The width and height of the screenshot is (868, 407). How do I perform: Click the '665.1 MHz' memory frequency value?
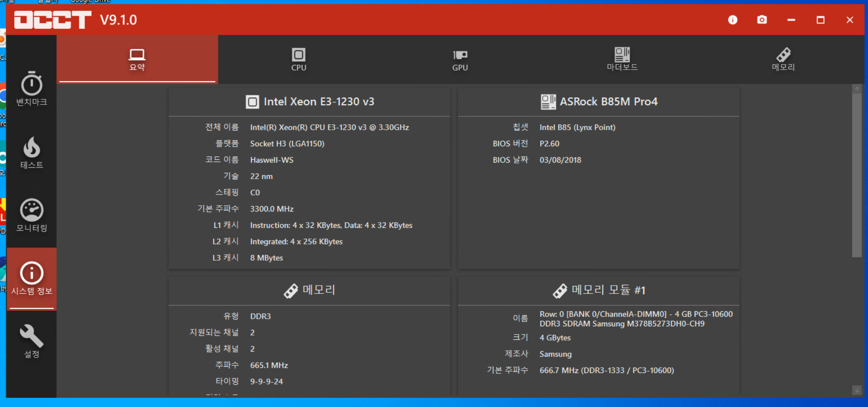tap(269, 365)
